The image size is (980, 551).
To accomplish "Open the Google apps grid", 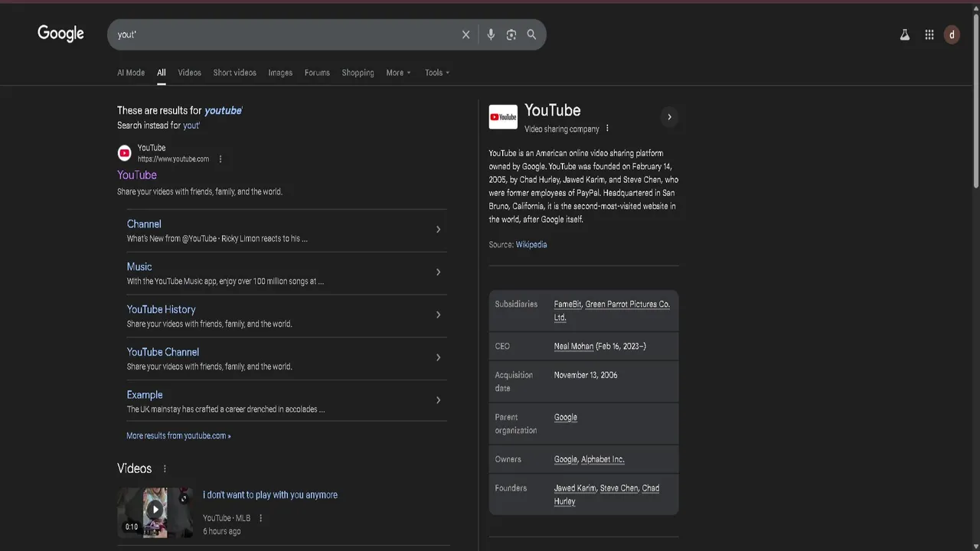I will click(x=929, y=34).
